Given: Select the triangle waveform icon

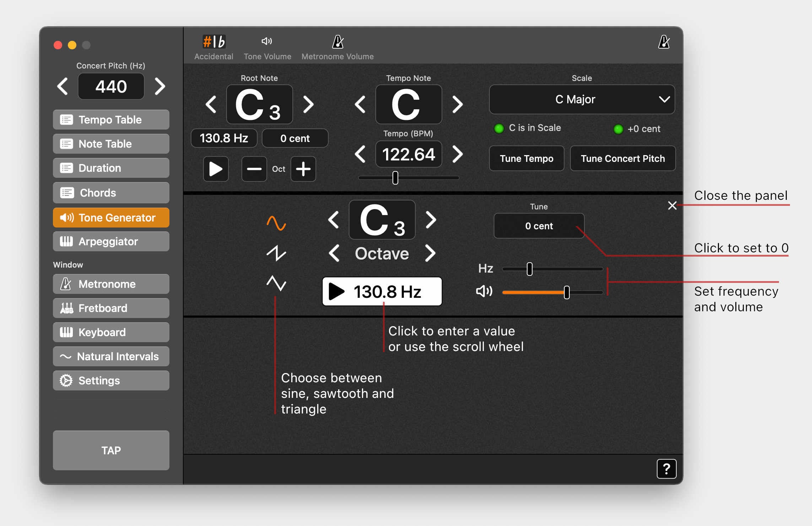Looking at the screenshot, I should pyautogui.click(x=276, y=283).
